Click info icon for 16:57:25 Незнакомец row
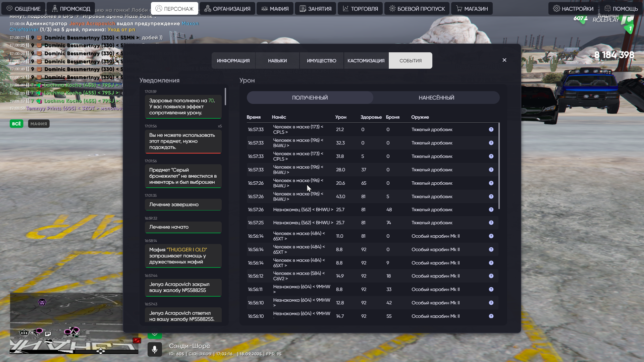 coord(491,223)
